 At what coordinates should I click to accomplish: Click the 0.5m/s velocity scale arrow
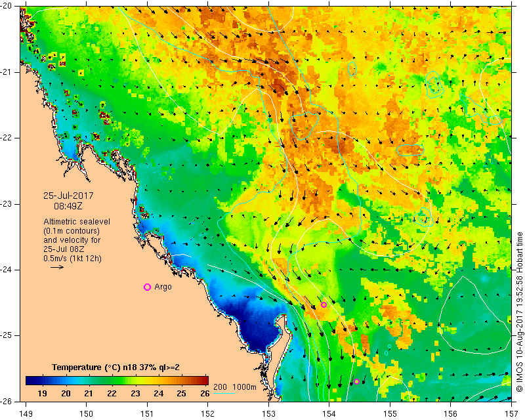click(x=57, y=267)
